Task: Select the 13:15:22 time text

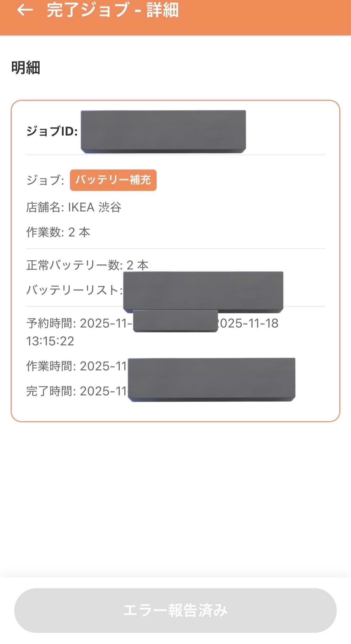Action: coord(50,341)
